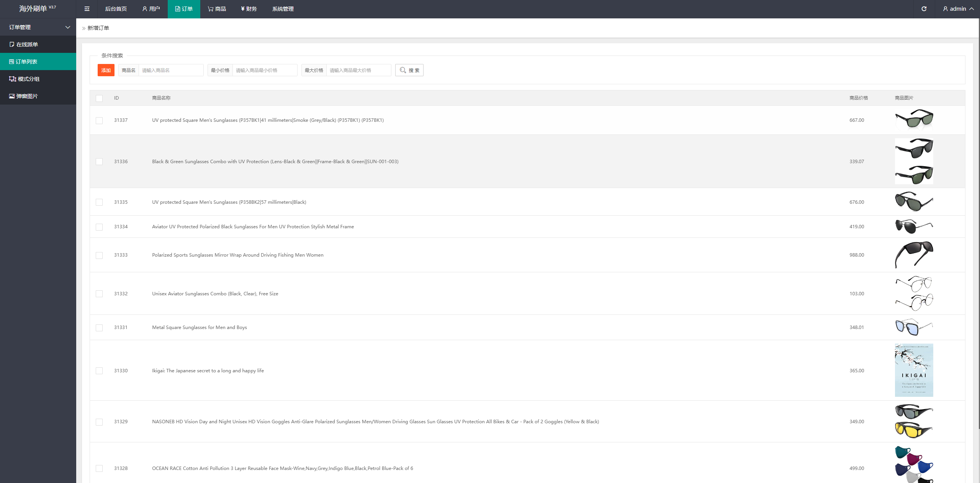
Task: Tick the checkbox for item 31333
Action: (x=99, y=255)
